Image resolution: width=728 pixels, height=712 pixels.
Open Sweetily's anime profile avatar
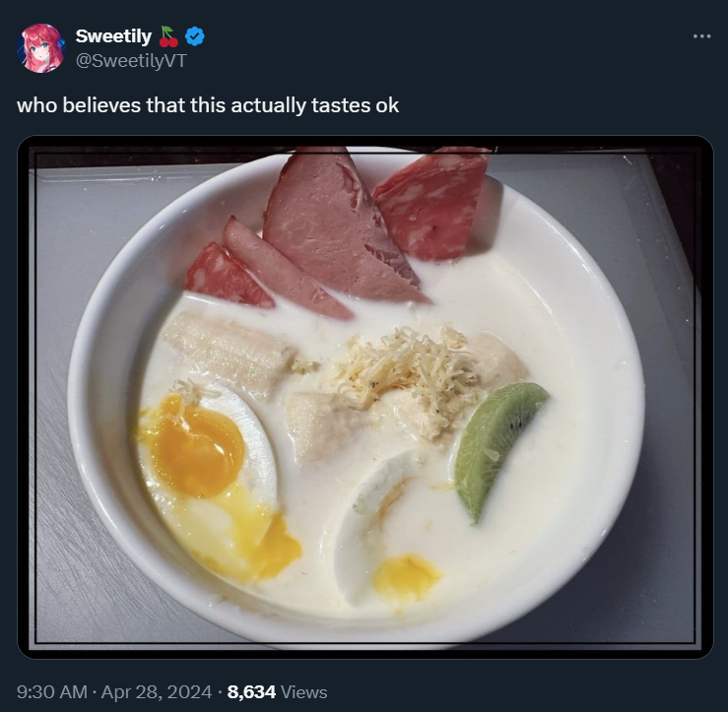click(x=40, y=48)
